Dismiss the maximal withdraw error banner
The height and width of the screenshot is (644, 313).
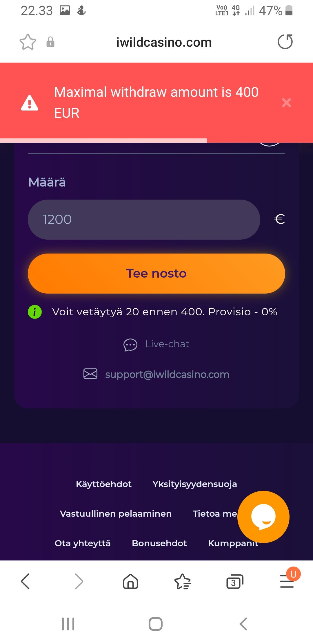click(x=286, y=102)
